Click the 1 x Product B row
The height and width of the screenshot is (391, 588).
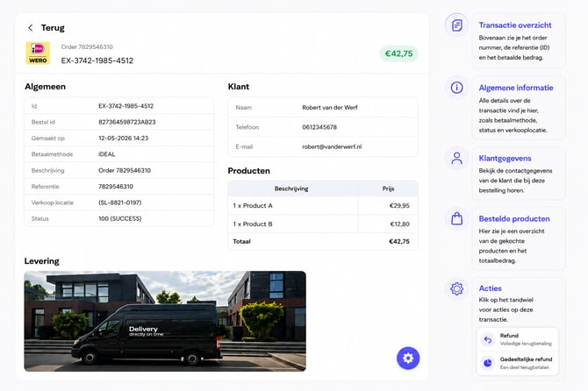323,224
